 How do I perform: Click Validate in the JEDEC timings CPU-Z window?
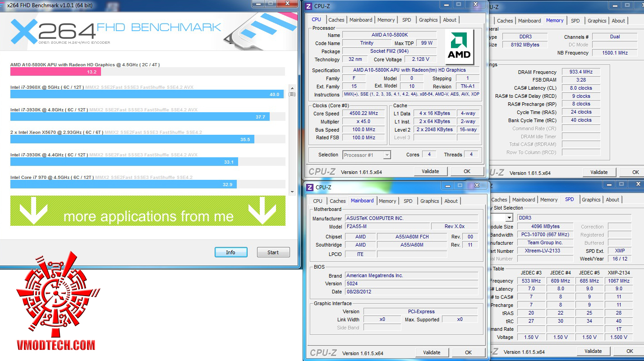593,351
